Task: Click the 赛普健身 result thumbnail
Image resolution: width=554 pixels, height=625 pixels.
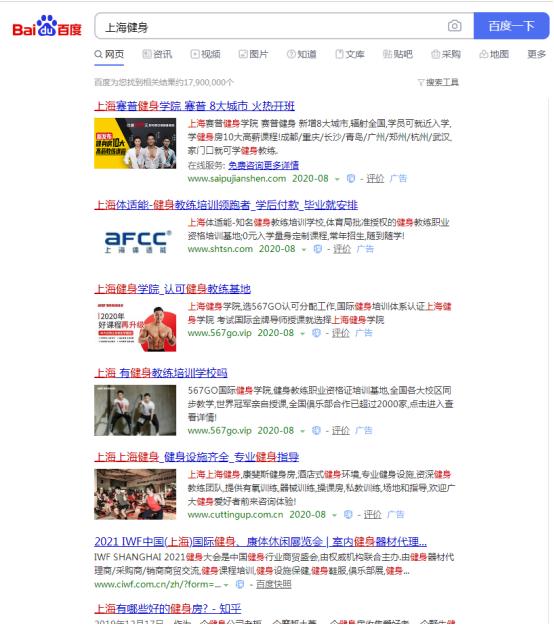Action: [x=135, y=143]
